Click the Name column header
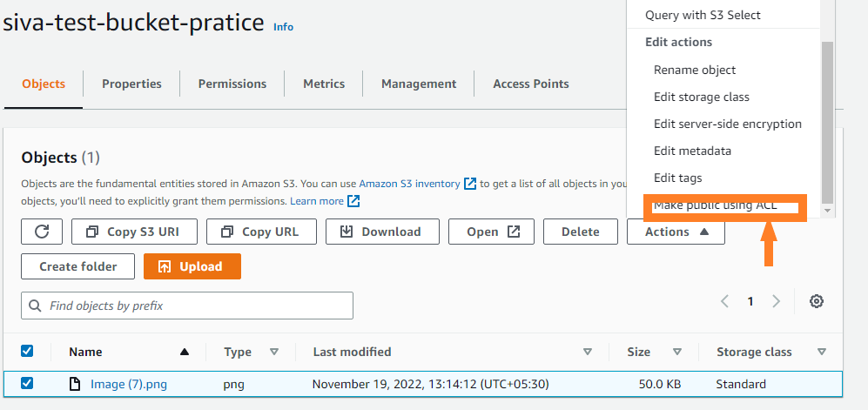 pos(85,352)
